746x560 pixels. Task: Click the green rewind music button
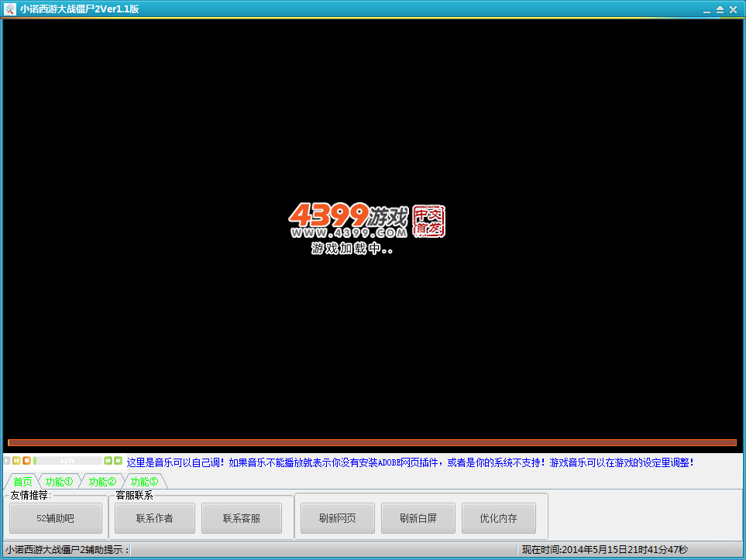coord(108,461)
